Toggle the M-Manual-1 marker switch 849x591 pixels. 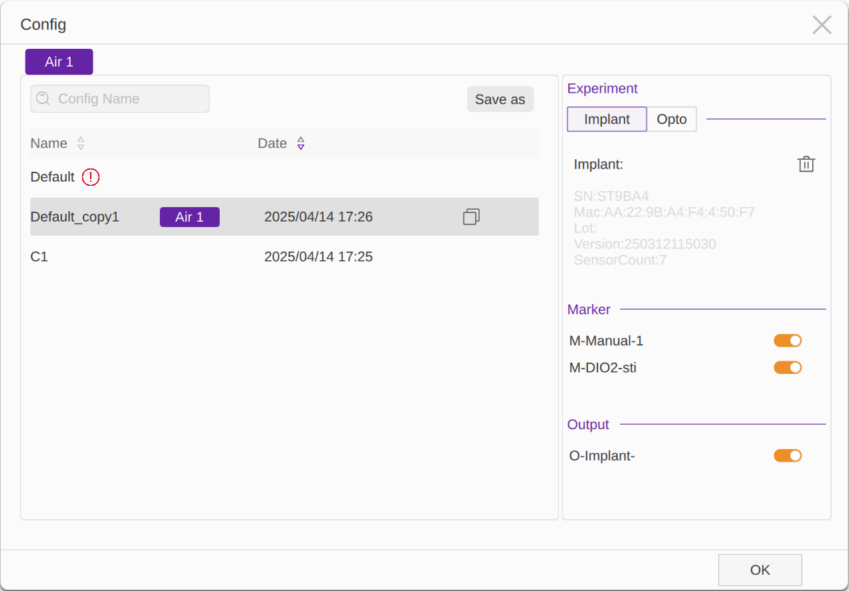[787, 340]
